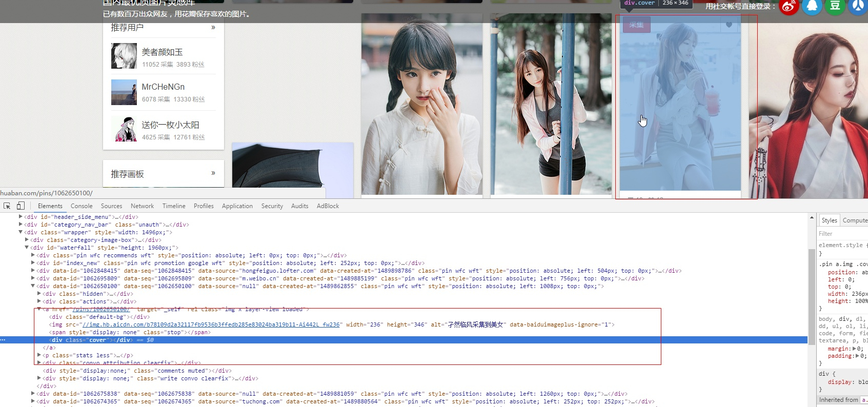Activate the element inspector arrow icon
This screenshot has height=407, width=868.
7,206
